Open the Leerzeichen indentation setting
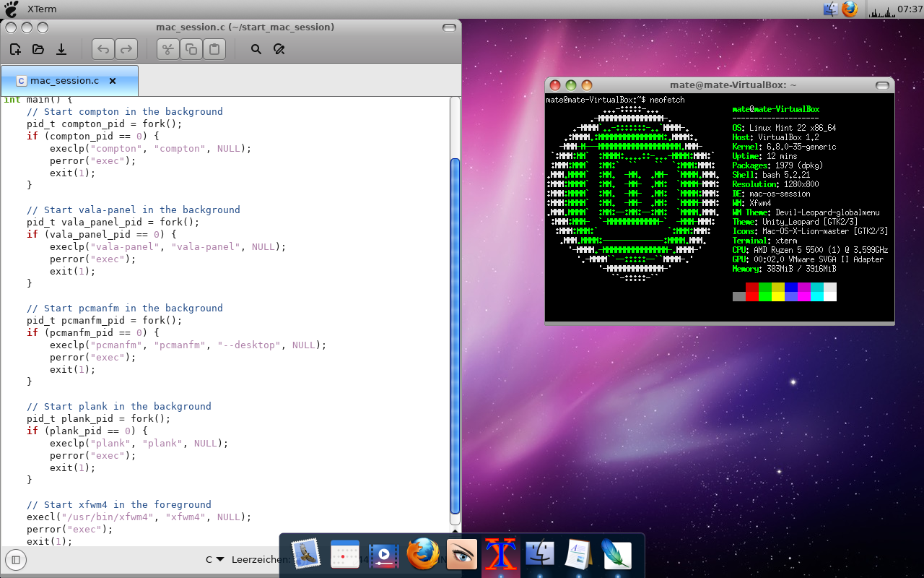The image size is (924, 578). 256,558
